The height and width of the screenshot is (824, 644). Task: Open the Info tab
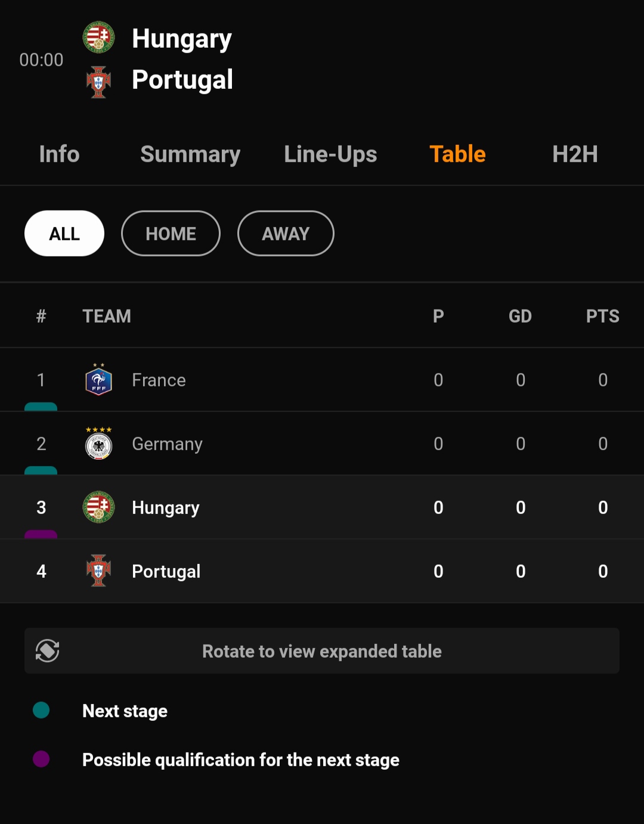tap(59, 154)
